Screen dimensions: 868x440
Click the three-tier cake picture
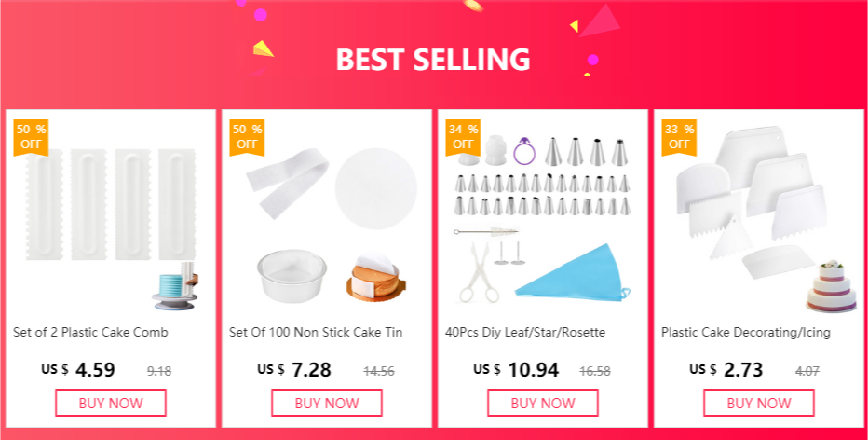pos(831,286)
